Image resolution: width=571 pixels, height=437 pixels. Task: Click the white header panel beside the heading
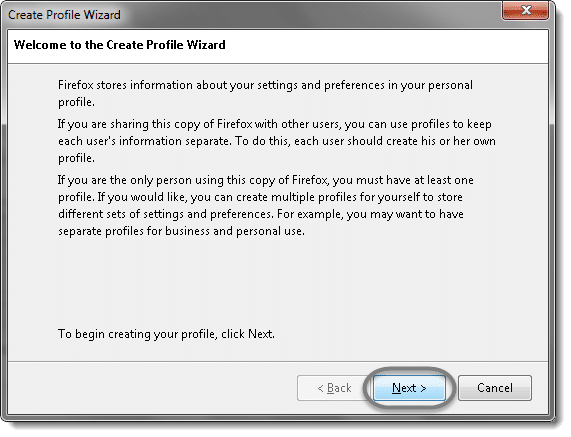click(386, 46)
